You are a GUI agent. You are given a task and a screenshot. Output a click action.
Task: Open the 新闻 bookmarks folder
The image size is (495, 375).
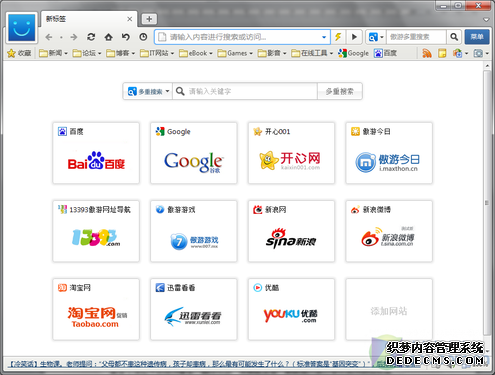[x=53, y=53]
